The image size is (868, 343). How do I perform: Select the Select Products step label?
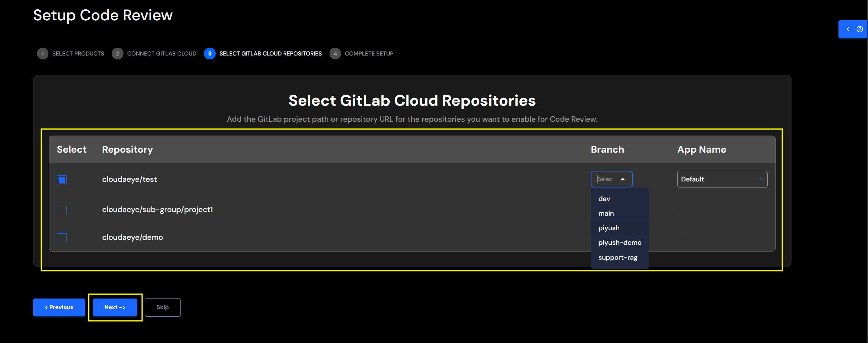coord(78,53)
